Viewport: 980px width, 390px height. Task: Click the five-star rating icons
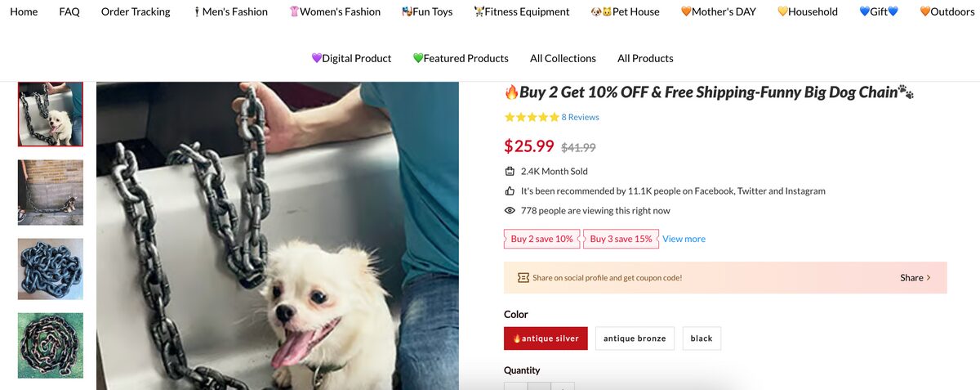[532, 117]
